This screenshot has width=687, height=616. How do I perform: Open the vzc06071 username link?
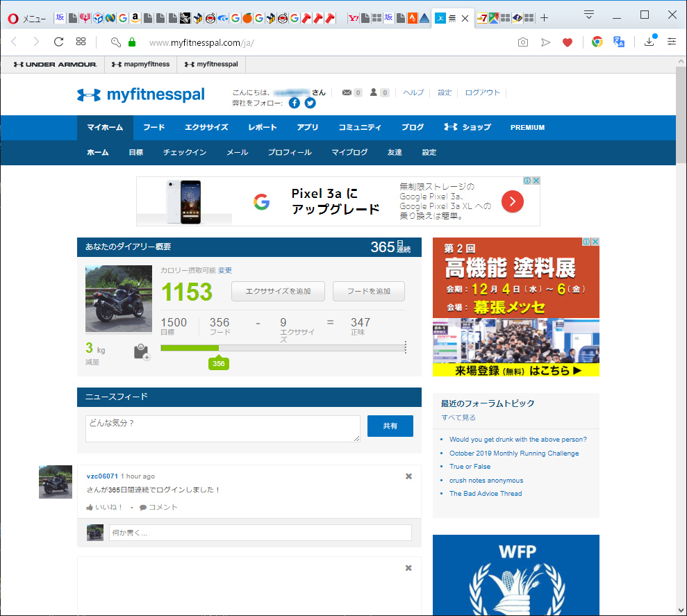click(102, 476)
